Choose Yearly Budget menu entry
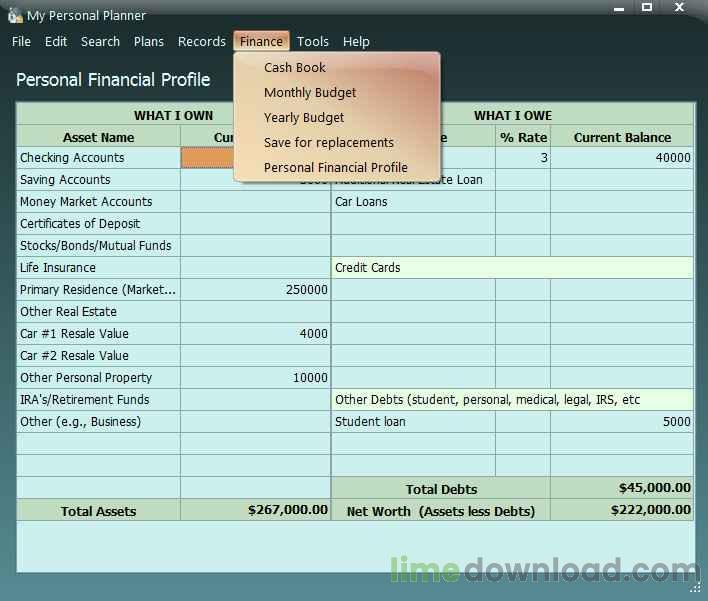Screen dimensions: 708x601 point(304,118)
